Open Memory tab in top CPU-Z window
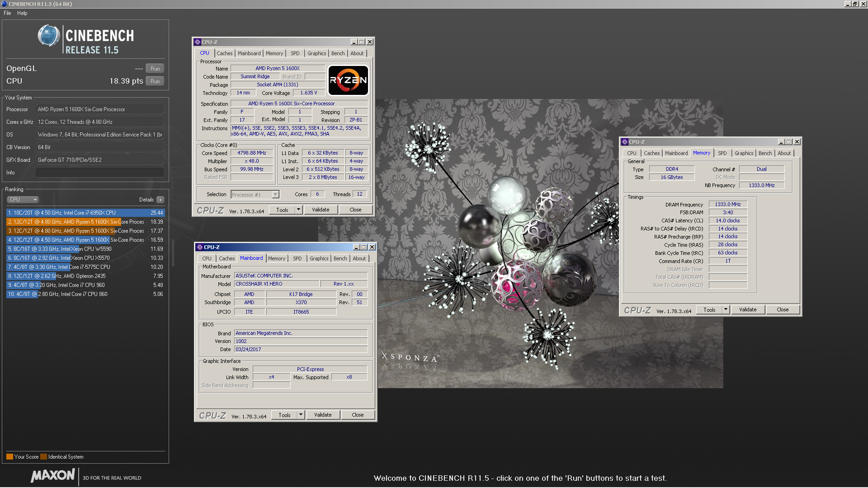The image size is (868, 488). click(x=274, y=53)
